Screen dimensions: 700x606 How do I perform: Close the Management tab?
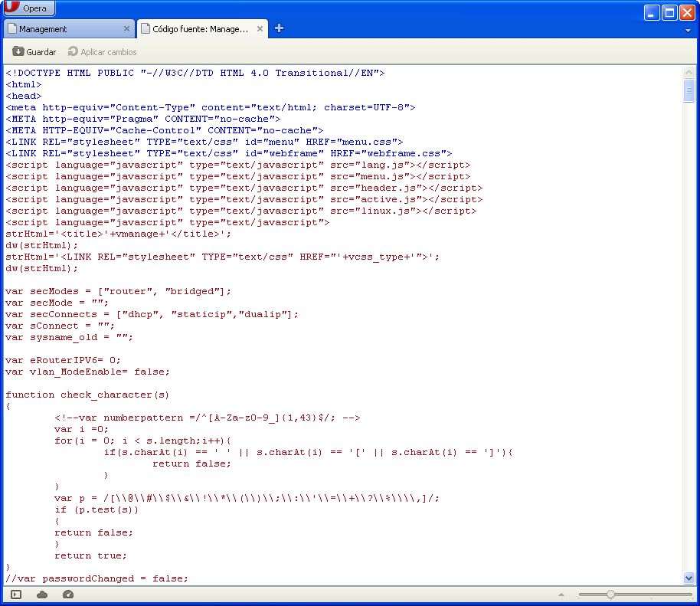[x=126, y=29]
